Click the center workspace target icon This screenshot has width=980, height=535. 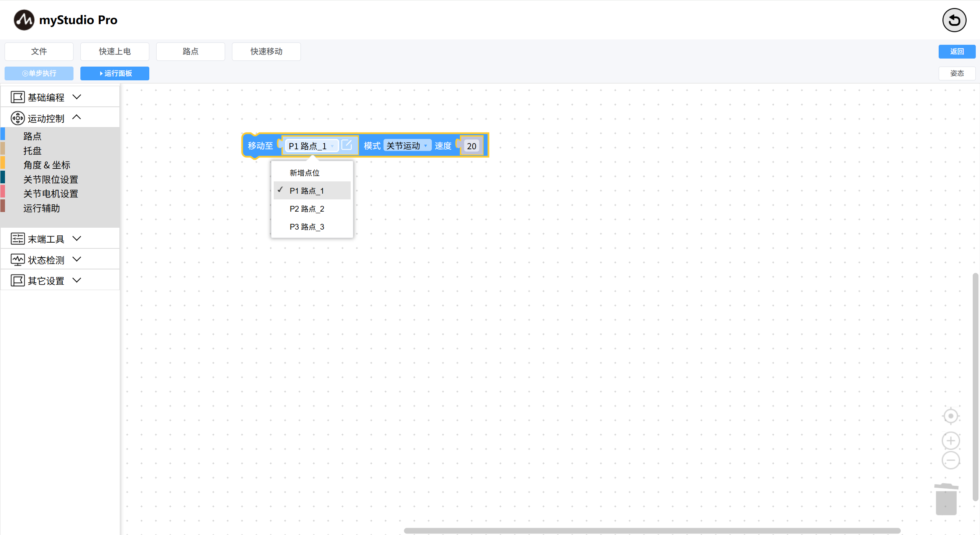click(x=951, y=416)
